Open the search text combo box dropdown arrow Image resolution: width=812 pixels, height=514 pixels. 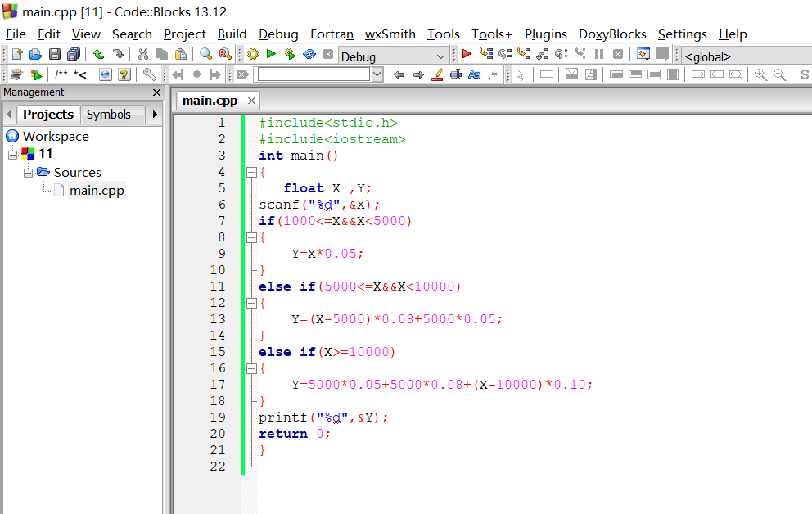[x=377, y=74]
